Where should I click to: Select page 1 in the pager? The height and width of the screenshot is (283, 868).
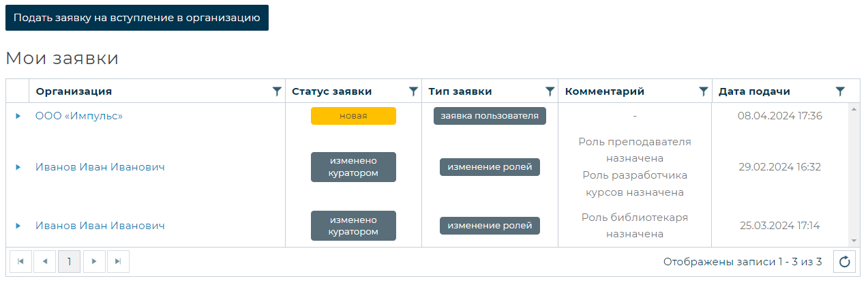[x=70, y=261]
